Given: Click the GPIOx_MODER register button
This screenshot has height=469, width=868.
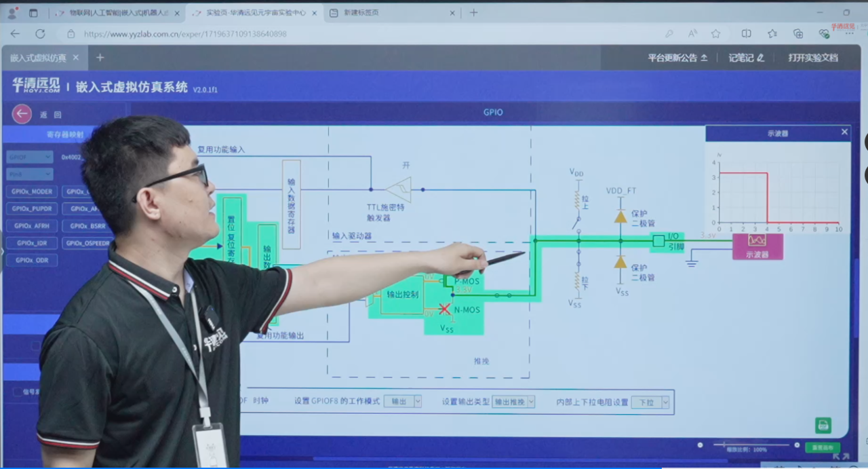Looking at the screenshot, I should click(x=32, y=191).
